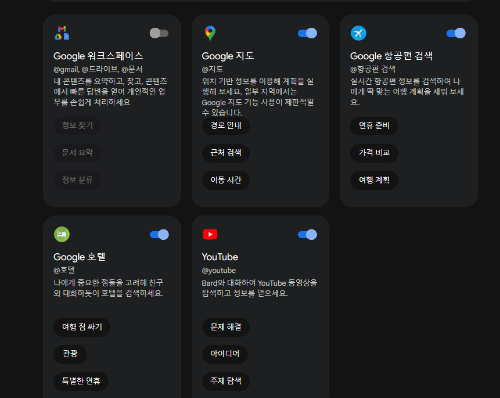Viewport: 500px width, 398px height.
Task: Click the @항공편 검색 handle text
Action: pos(373,69)
